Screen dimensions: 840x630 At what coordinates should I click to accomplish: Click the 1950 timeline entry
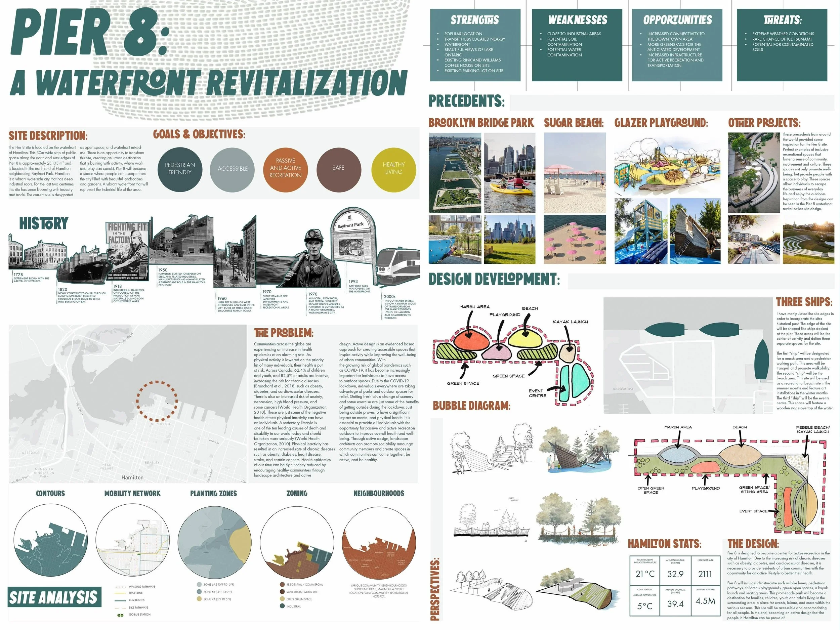pos(181,277)
